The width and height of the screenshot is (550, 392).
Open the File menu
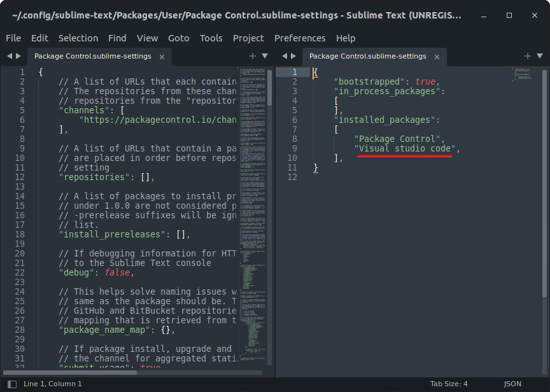[x=13, y=38]
